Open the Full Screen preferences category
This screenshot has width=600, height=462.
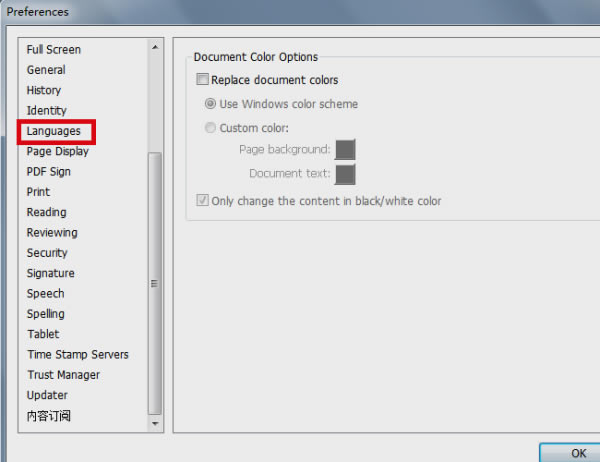(54, 49)
